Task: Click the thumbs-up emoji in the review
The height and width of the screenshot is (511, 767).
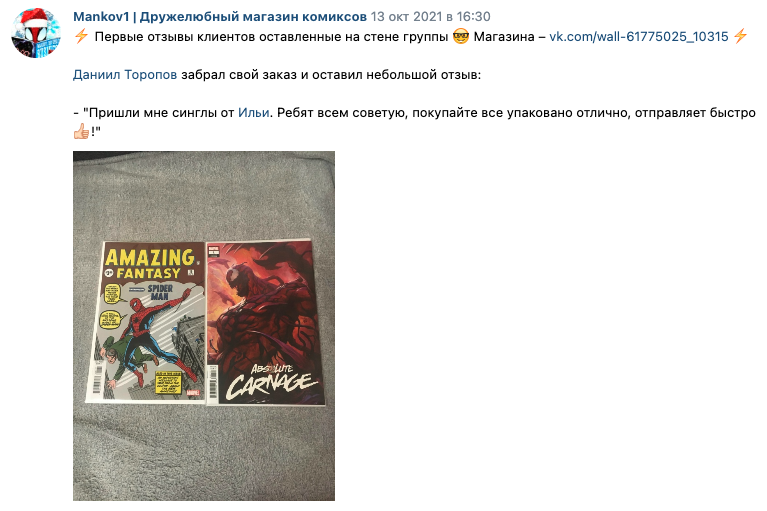Action: pyautogui.click(x=81, y=131)
